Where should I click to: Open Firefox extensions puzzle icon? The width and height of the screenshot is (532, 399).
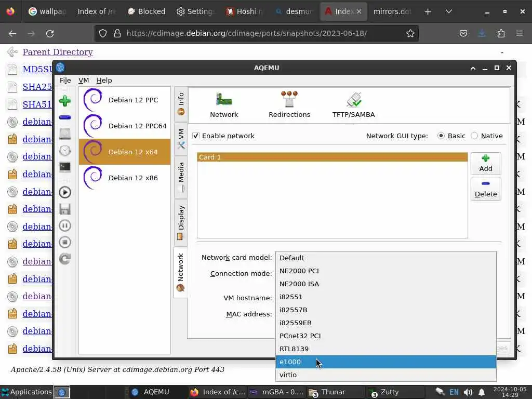[501, 33]
